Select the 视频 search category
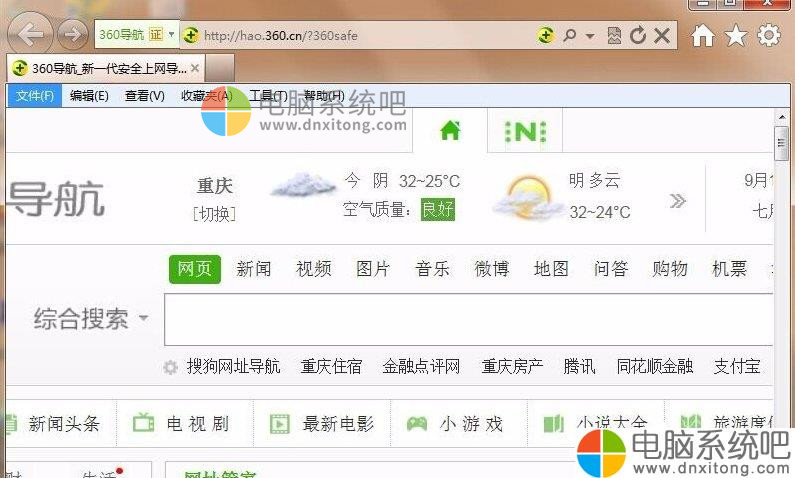The width and height of the screenshot is (795, 478). (x=314, y=269)
